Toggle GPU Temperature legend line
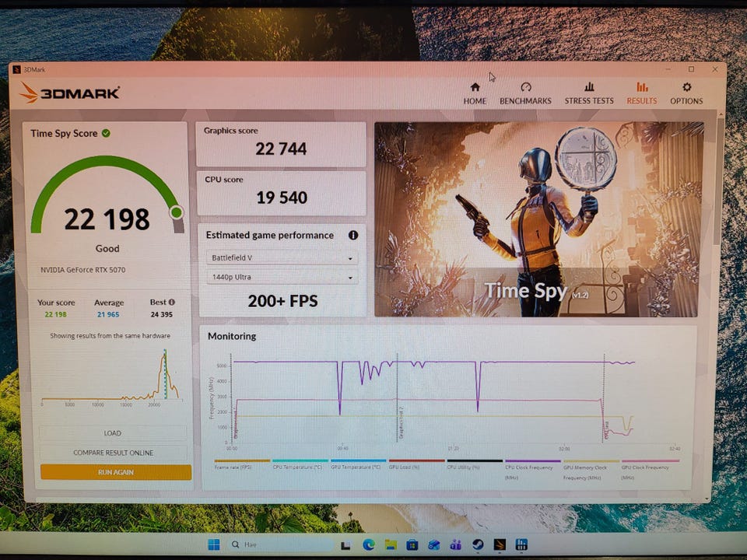 point(358,464)
